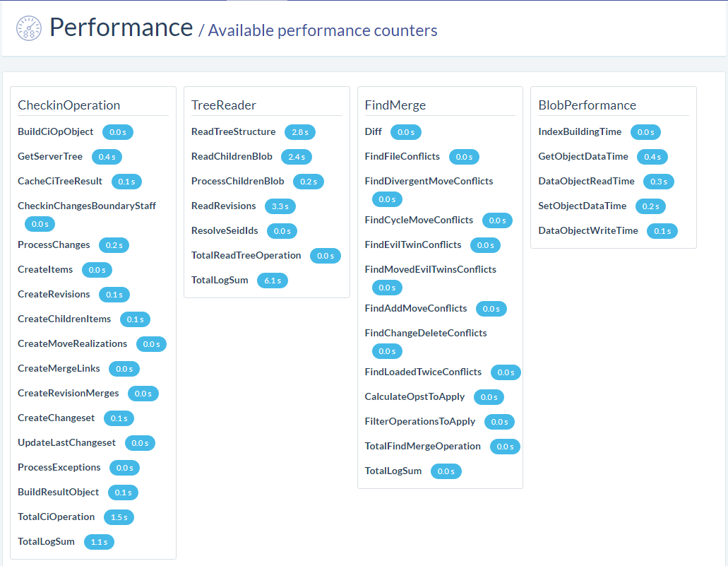Click the SetObjectDataTime counter label
This screenshot has height=566, width=728.
(x=583, y=206)
